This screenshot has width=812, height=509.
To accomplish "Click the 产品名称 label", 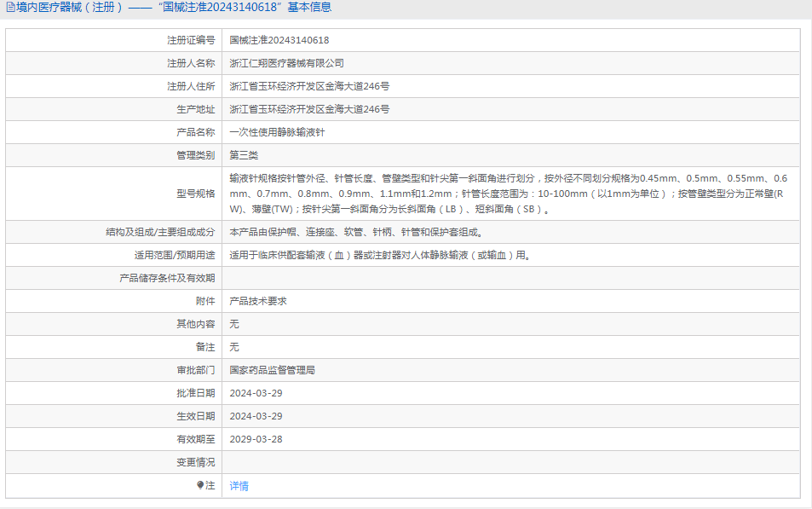I will pos(195,132).
